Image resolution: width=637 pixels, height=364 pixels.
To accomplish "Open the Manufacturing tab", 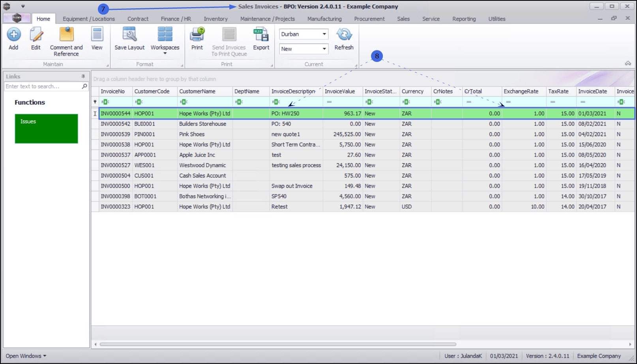I will click(324, 19).
